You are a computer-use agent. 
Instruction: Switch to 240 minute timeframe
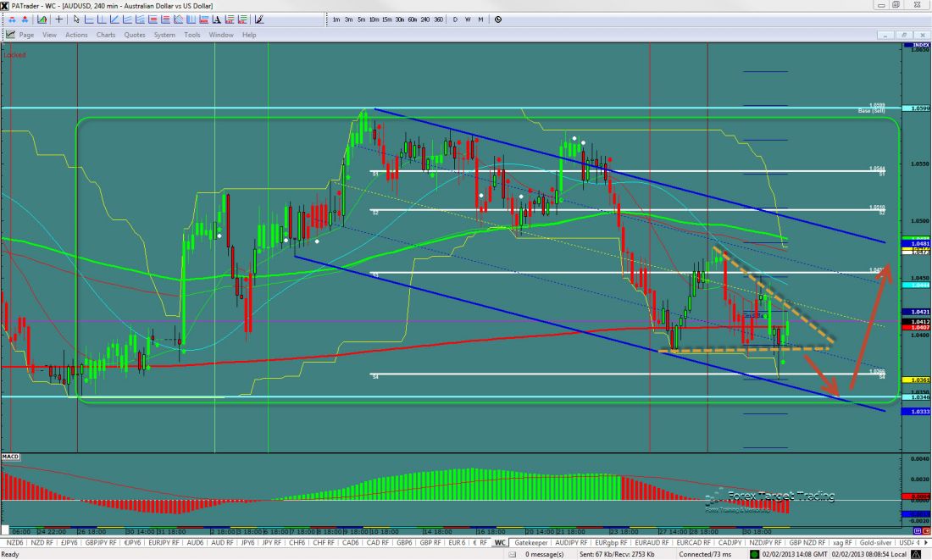pyautogui.click(x=425, y=19)
